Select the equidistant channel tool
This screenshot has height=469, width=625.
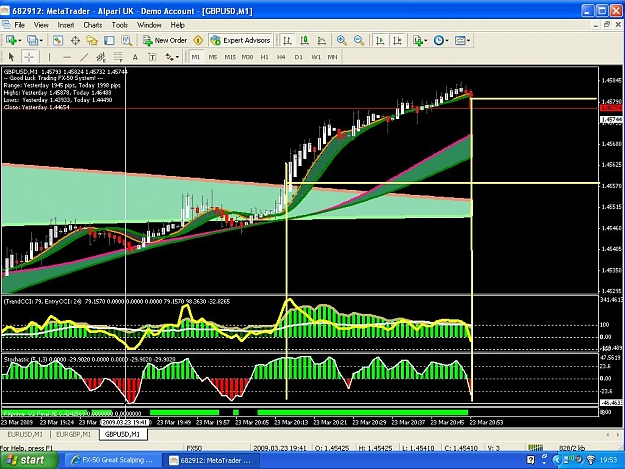[x=101, y=57]
